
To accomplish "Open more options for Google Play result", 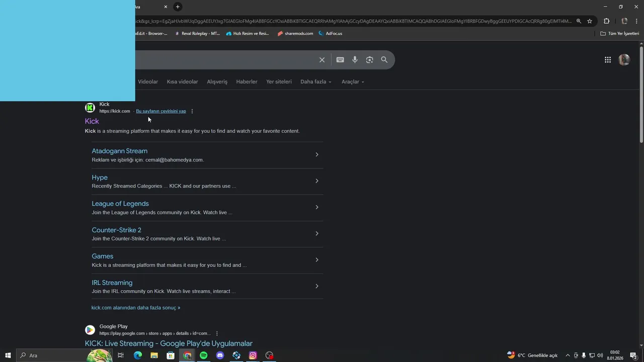I will [x=217, y=333].
